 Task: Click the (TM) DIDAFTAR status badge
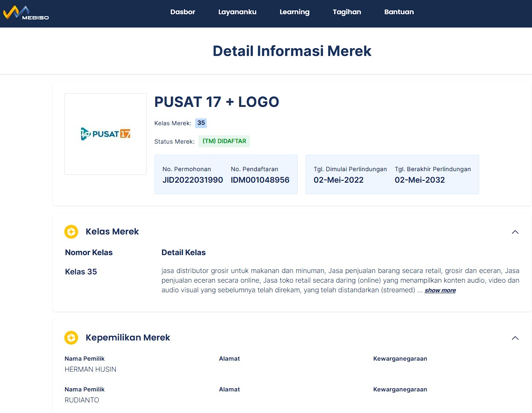(x=224, y=141)
